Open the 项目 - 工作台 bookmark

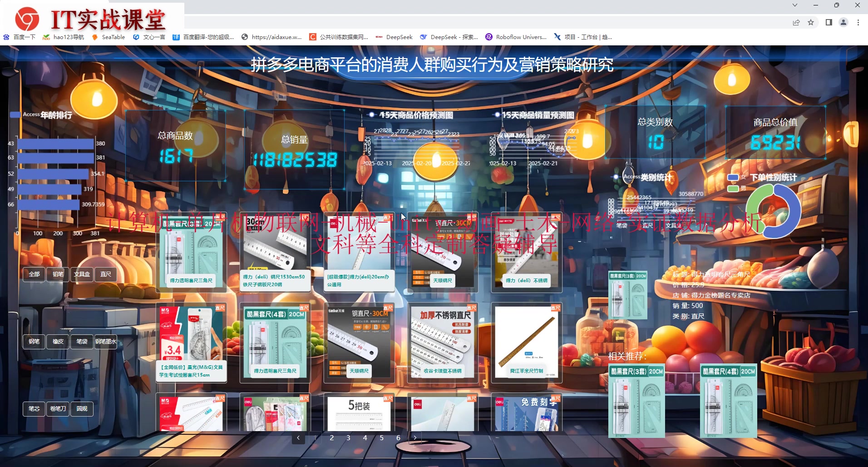(583, 37)
